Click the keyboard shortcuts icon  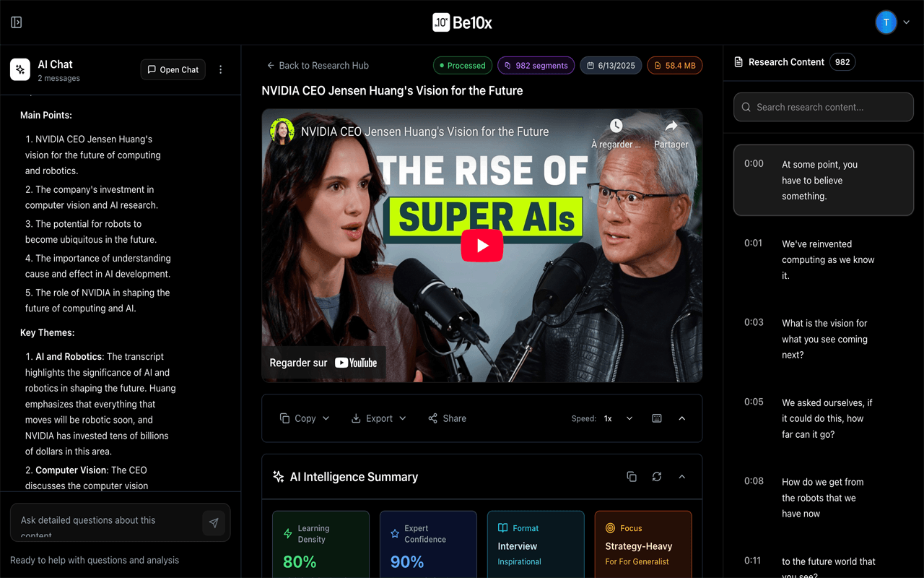[x=657, y=418]
